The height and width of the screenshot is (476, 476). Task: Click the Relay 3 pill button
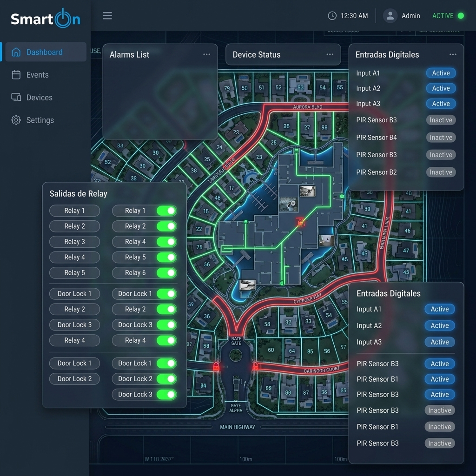click(74, 242)
